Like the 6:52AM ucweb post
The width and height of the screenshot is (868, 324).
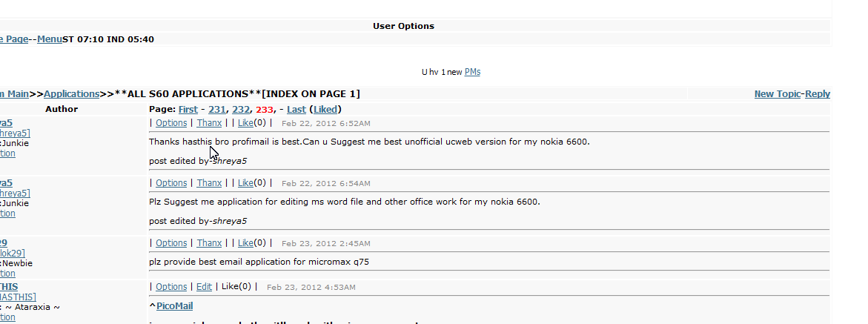[245, 122]
